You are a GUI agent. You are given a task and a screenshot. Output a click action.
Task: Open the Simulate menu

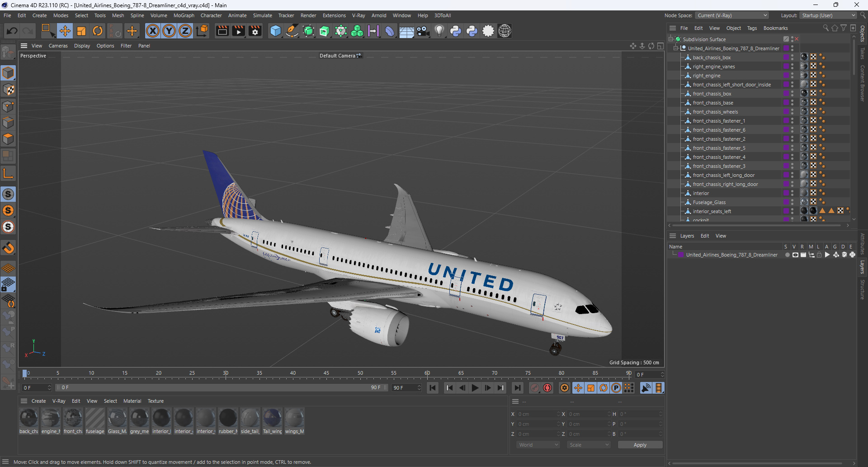tap(262, 15)
